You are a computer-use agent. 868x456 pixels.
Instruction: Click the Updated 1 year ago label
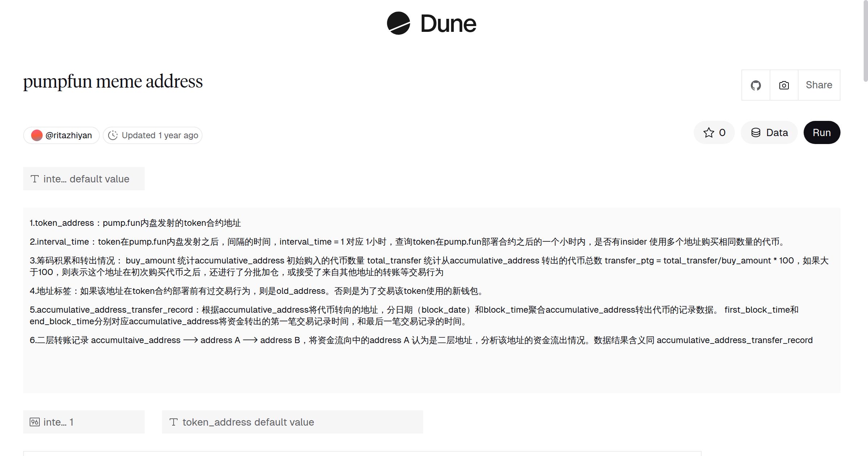coord(159,135)
